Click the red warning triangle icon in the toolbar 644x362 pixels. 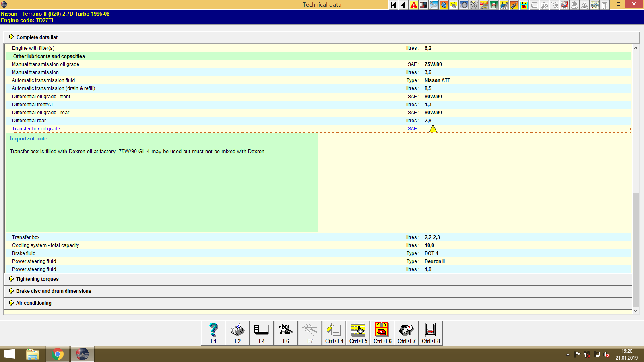[413, 5]
